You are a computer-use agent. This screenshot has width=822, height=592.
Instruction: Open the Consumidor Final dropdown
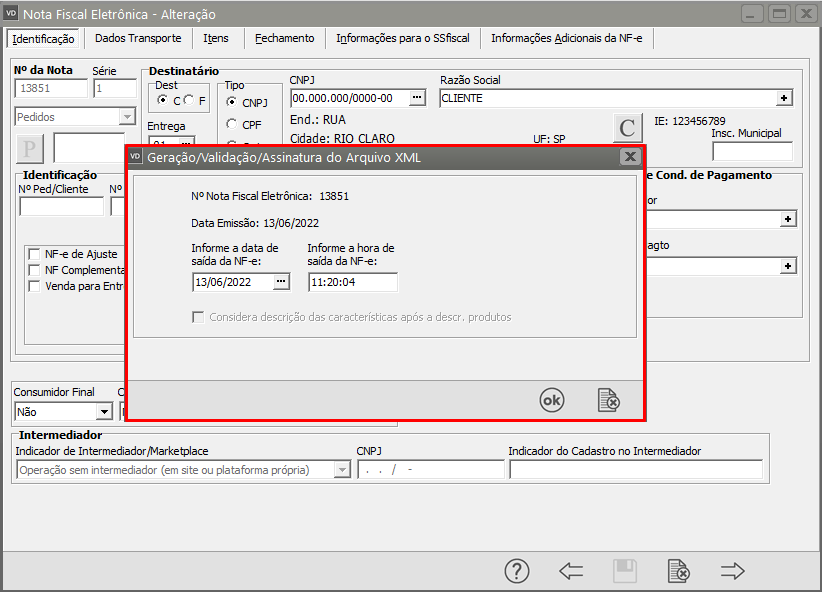pyautogui.click(x=104, y=411)
